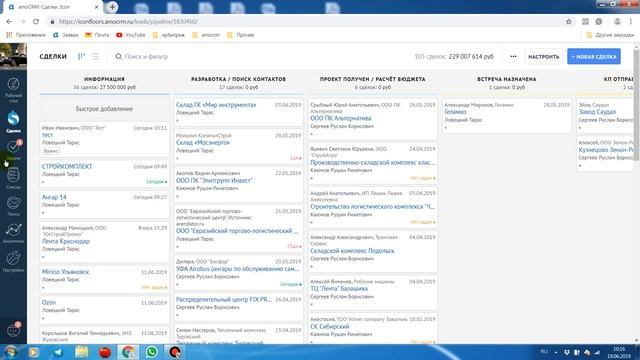Open the Miniso Ульяновск deal

click(x=65, y=272)
